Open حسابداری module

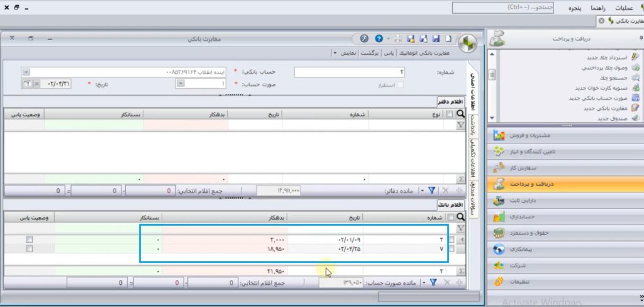tap(566, 216)
